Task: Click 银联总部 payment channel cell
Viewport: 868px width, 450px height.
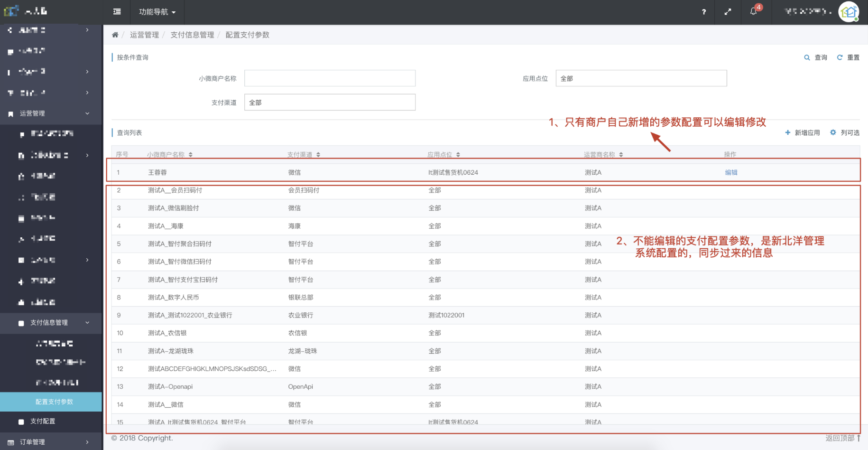Action: click(x=301, y=297)
